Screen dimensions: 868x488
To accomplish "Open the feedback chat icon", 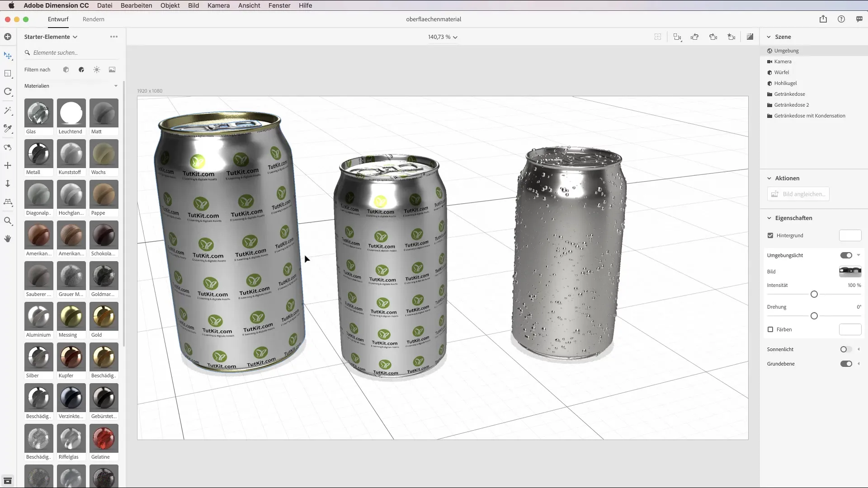I will coord(859,19).
